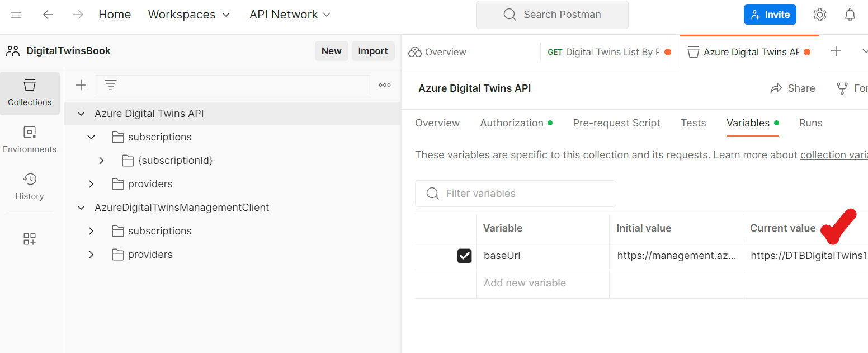Open the settings gear icon

(x=819, y=15)
